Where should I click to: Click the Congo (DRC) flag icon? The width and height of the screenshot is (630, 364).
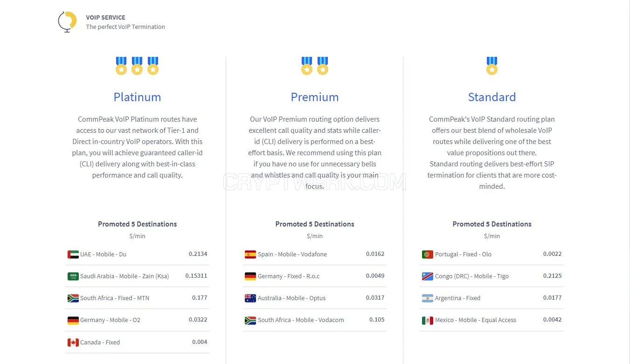click(428, 276)
